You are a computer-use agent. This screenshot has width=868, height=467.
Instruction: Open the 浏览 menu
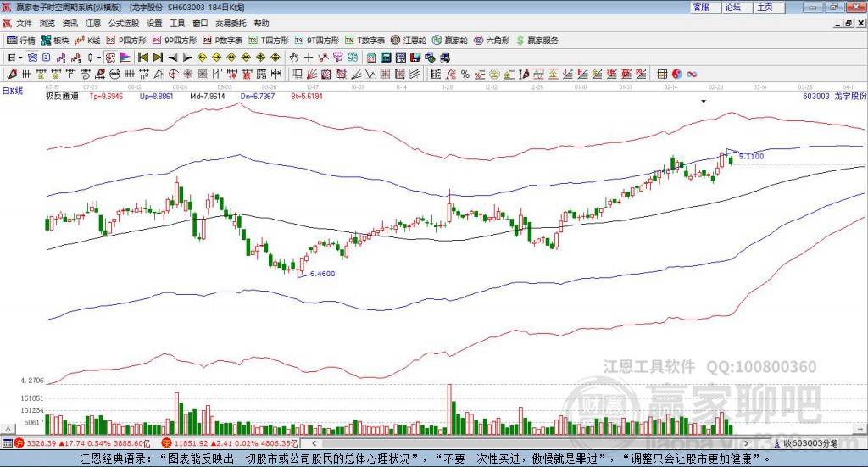click(x=47, y=23)
